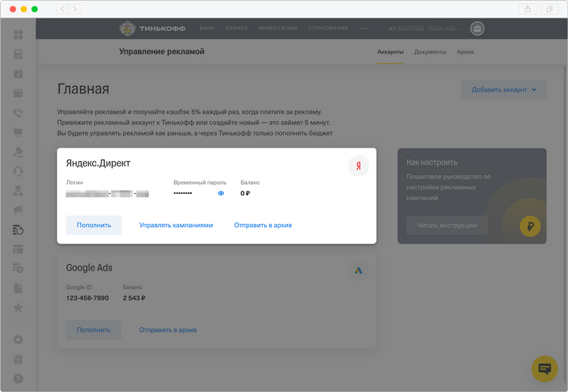Select the active list-refresh icon in sidebar
568x392 pixels.
17,230
